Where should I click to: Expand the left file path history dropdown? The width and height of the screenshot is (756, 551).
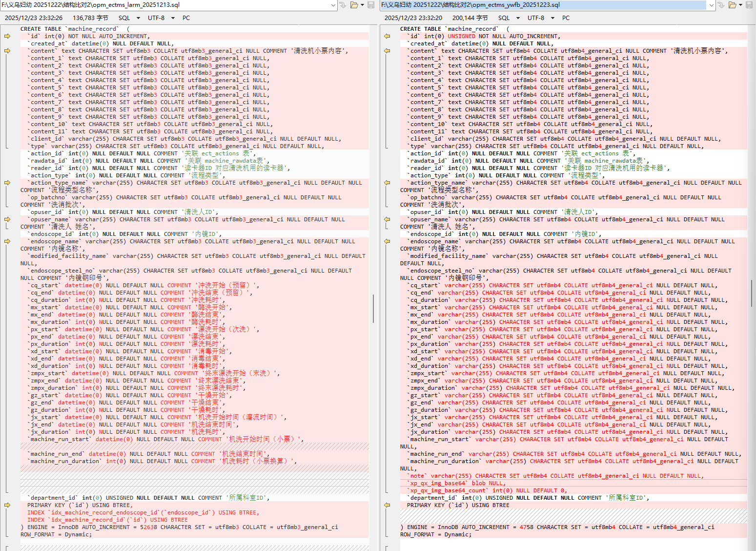tap(333, 5)
